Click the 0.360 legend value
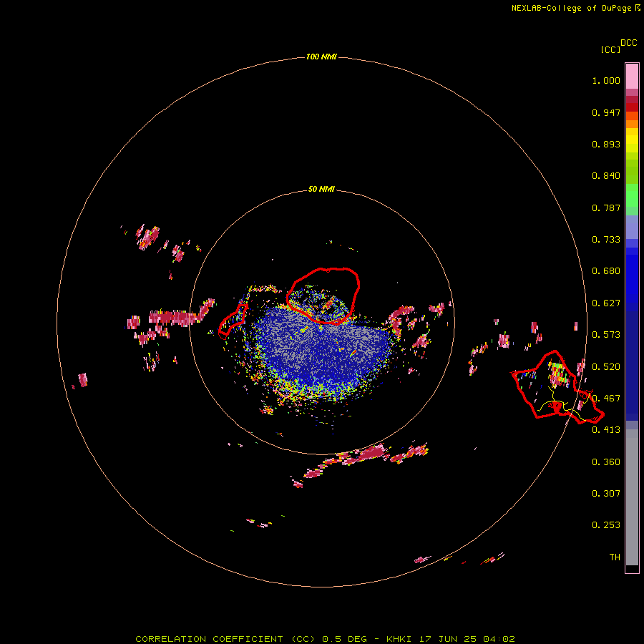This screenshot has width=644, height=644. [x=606, y=462]
